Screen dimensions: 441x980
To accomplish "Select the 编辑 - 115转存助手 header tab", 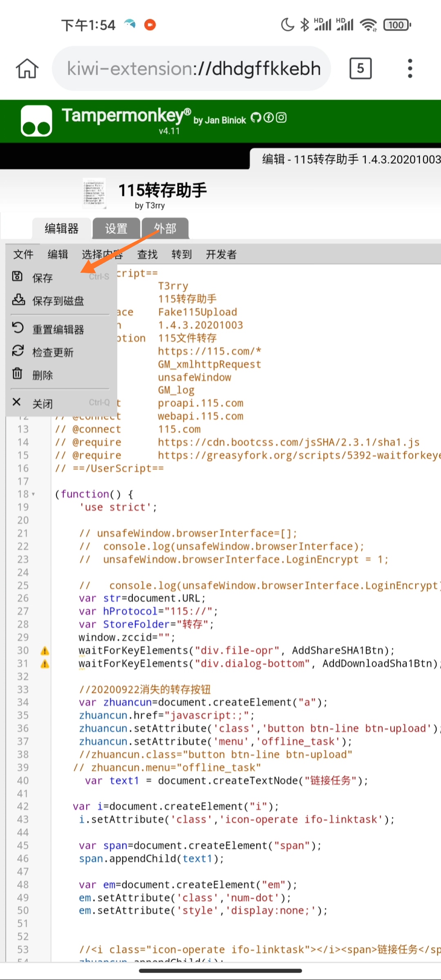I will (345, 159).
